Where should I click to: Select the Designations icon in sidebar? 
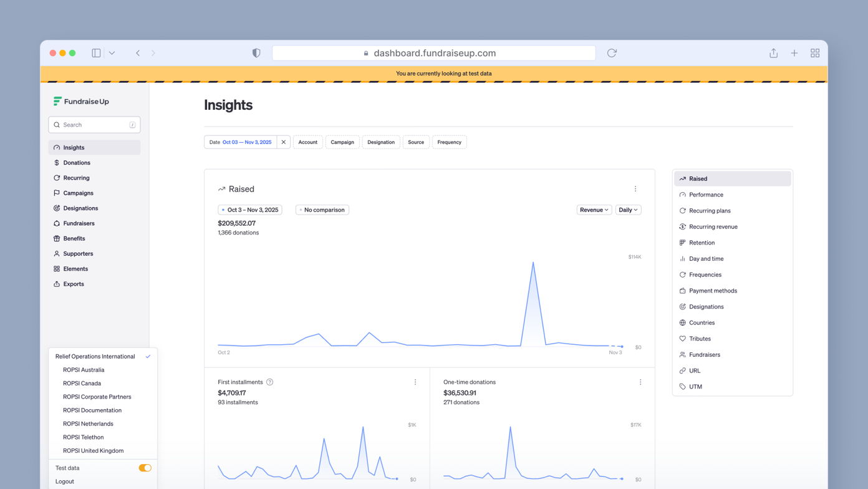click(x=57, y=208)
